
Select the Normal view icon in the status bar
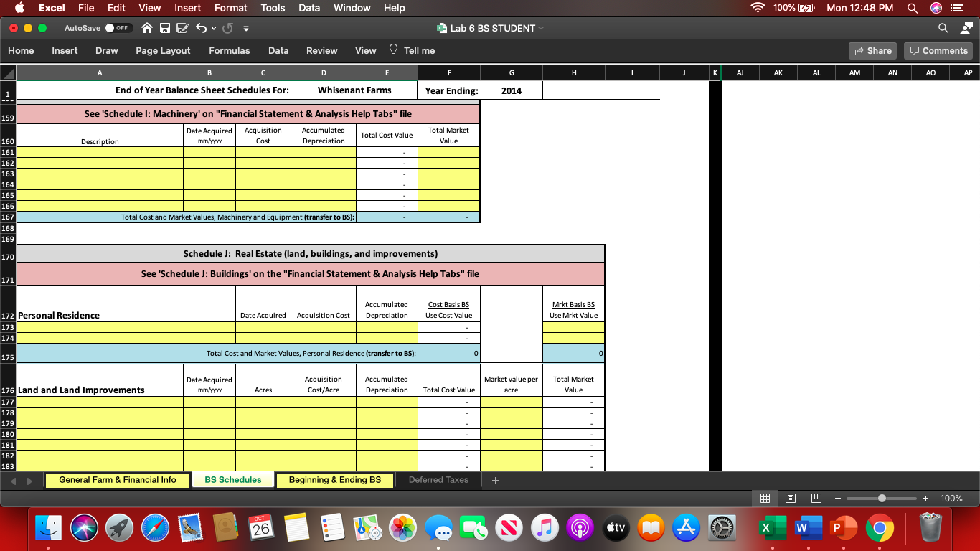(x=765, y=498)
